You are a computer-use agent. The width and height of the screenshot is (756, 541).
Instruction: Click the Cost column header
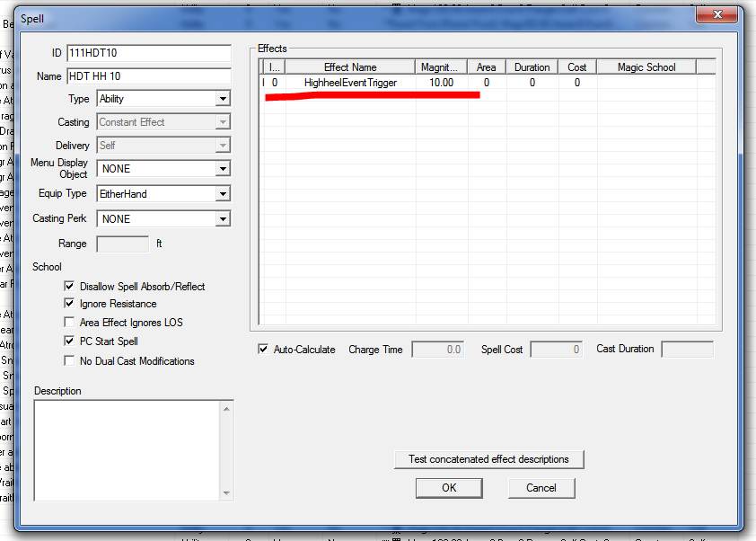point(577,67)
